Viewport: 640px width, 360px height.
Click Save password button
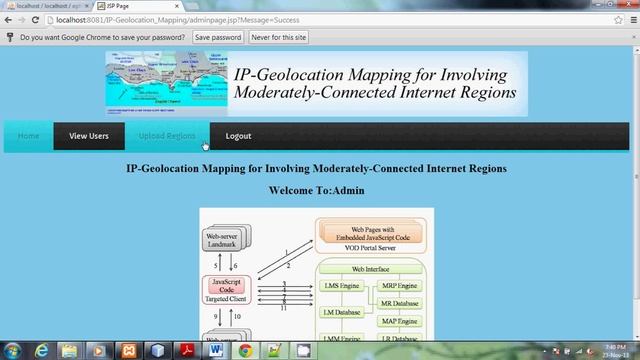click(x=218, y=37)
